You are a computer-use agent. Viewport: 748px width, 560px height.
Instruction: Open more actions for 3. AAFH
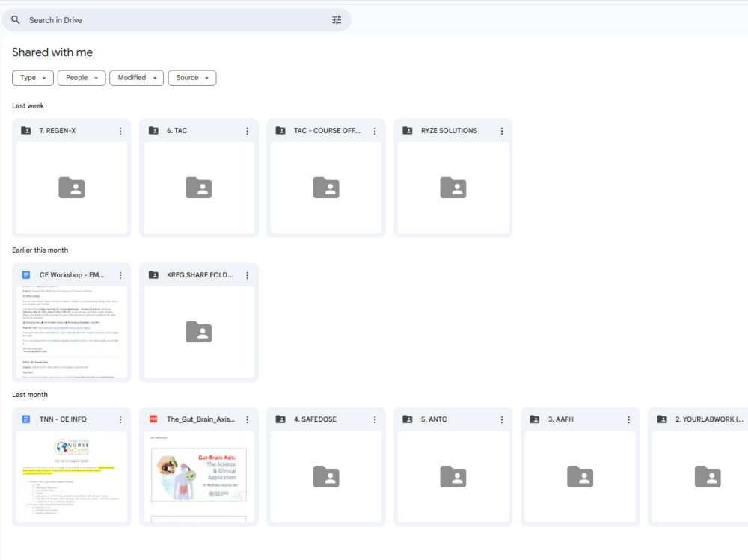pyautogui.click(x=629, y=419)
